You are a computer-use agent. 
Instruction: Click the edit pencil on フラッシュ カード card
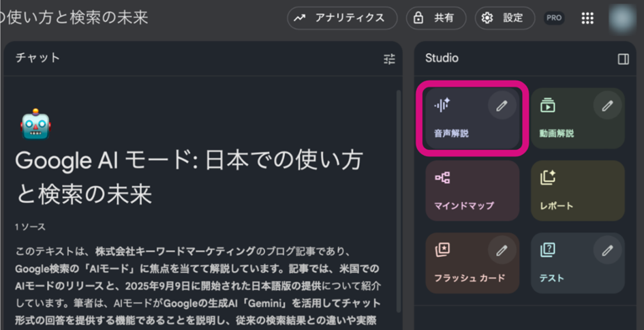click(x=502, y=250)
